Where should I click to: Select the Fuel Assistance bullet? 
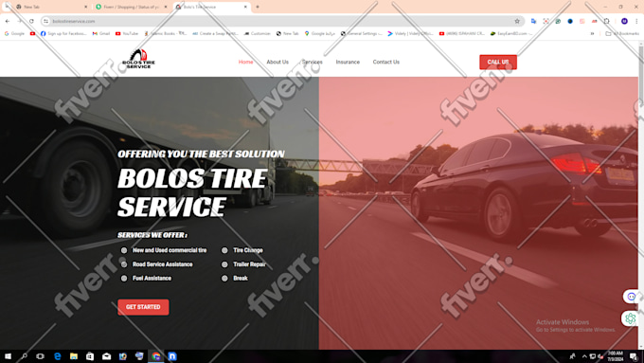click(147, 279)
